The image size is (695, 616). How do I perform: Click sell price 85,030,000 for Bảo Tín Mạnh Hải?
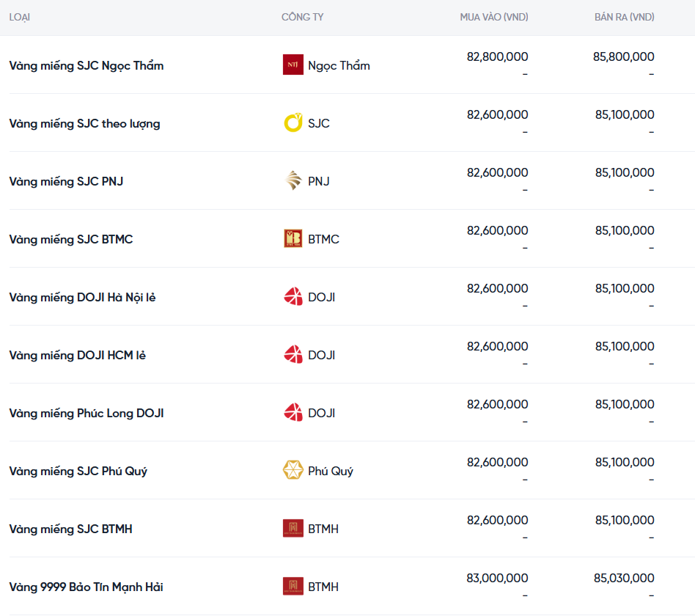624,579
